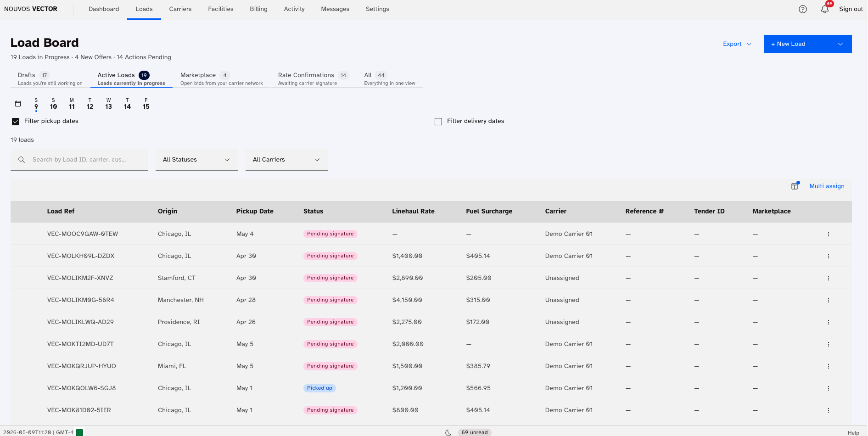Open row menu for VEC-MOKQRJUP-HYUO

coord(829,366)
